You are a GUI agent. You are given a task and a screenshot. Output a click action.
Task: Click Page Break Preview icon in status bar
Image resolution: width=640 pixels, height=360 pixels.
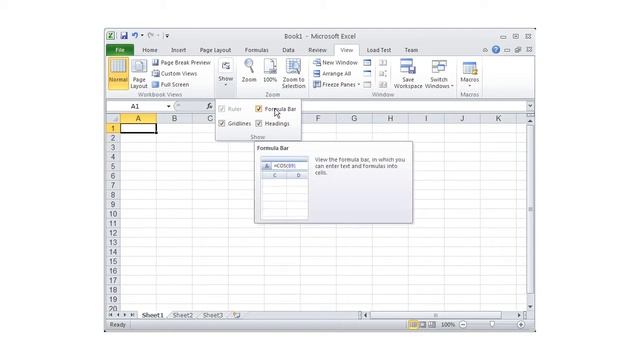(432, 325)
